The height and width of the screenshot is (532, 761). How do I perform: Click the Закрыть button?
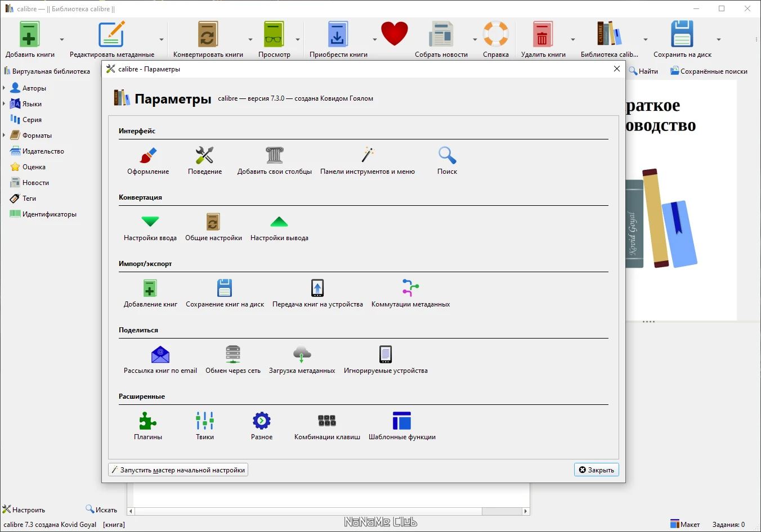(x=597, y=470)
